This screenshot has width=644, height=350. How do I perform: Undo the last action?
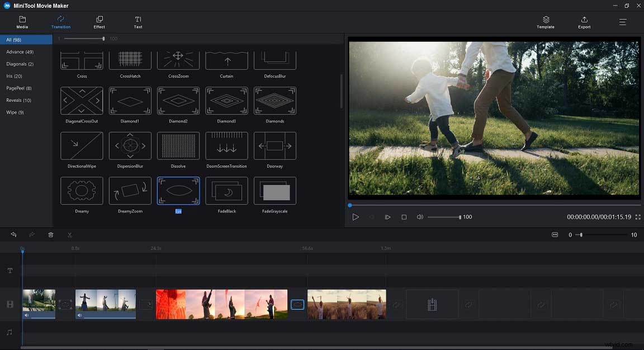pyautogui.click(x=13, y=234)
